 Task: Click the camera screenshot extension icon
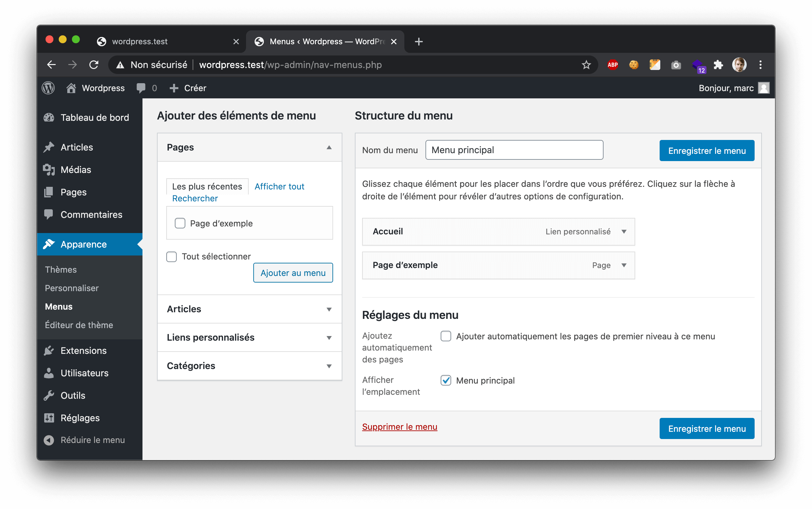pos(676,65)
